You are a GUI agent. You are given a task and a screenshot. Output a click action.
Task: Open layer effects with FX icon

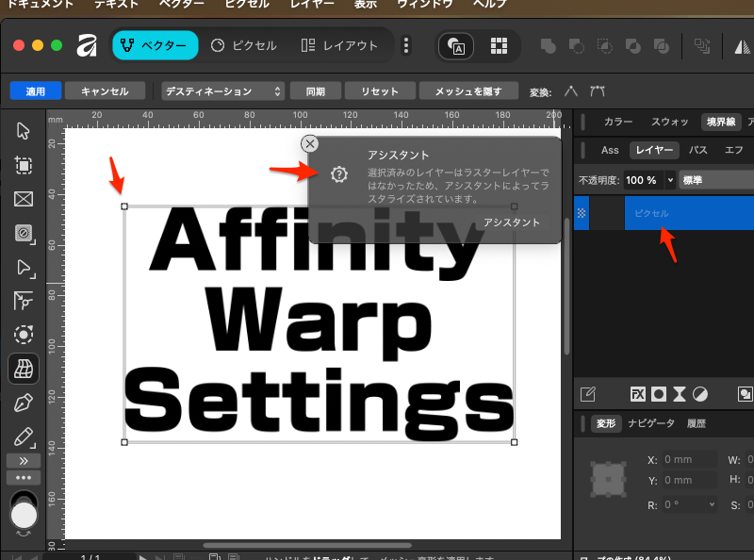637,393
